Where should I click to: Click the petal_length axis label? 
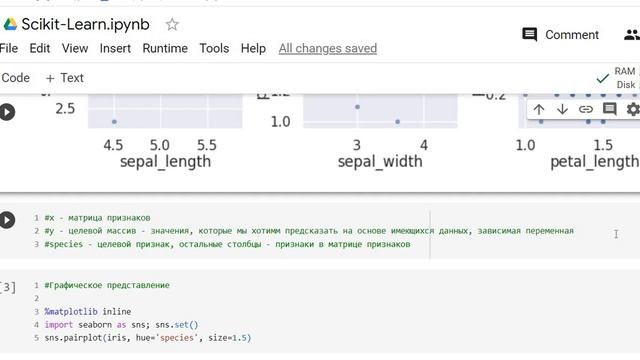click(x=595, y=162)
